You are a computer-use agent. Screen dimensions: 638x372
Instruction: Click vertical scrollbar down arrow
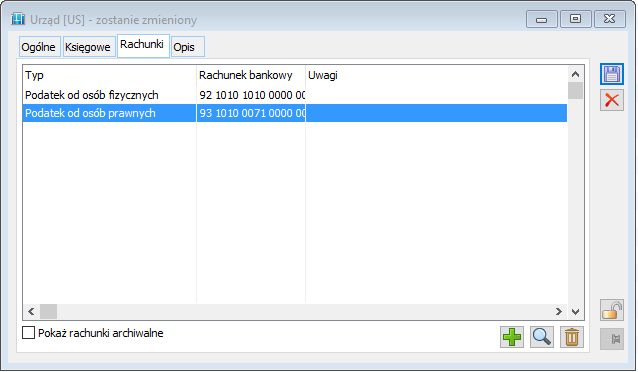[x=575, y=312]
